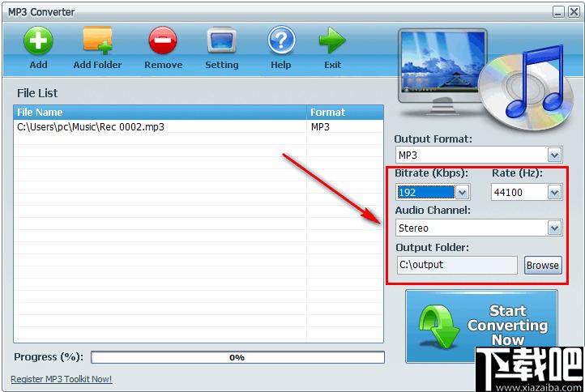Select the Rec 0002.mp3 file row
Viewport: 585px width, 392px height.
pos(199,127)
